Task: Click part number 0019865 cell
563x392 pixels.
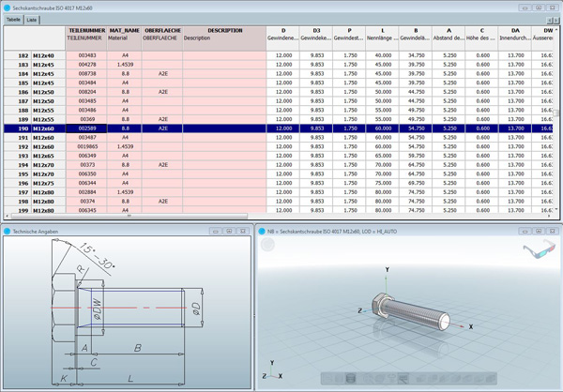Action: tap(86, 146)
